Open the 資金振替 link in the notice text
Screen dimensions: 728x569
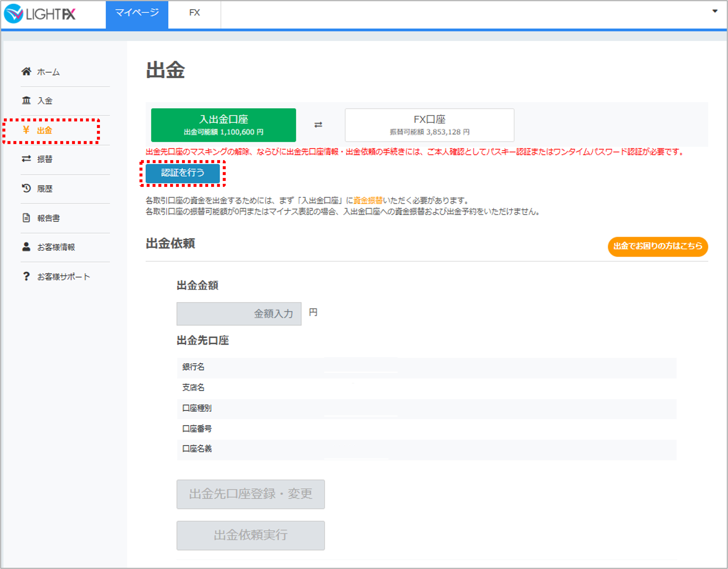coord(368,201)
